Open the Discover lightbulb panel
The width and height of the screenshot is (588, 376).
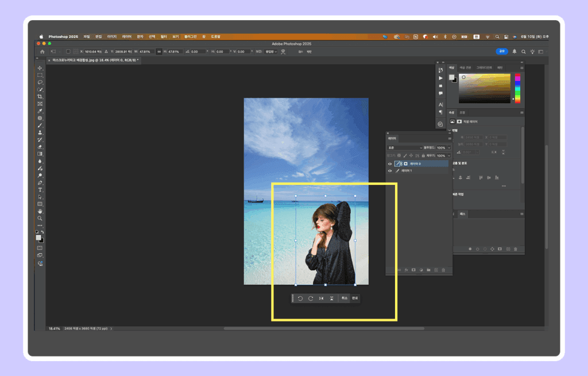pyautogui.click(x=532, y=52)
